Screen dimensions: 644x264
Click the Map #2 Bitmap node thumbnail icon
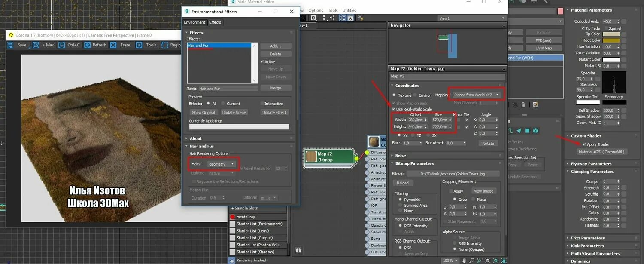311,157
